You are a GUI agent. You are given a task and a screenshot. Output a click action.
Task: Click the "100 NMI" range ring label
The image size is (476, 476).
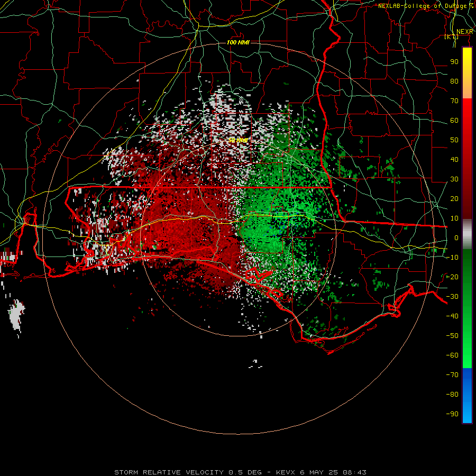click(238, 42)
